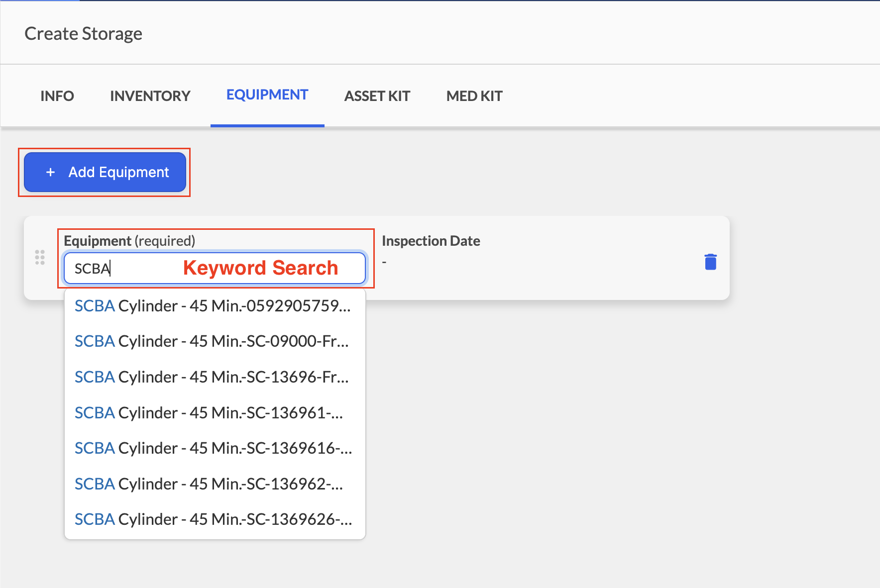Click the blue trash delete icon

point(711,262)
